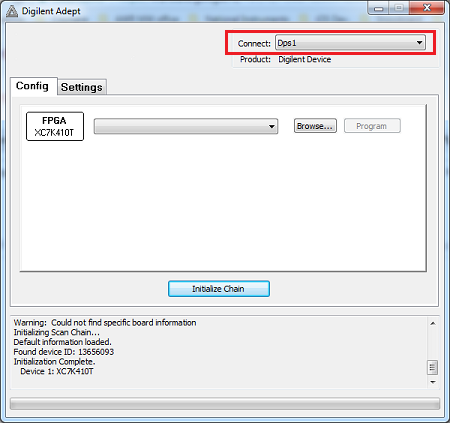
Task: Click the Browse... button
Action: pos(315,126)
